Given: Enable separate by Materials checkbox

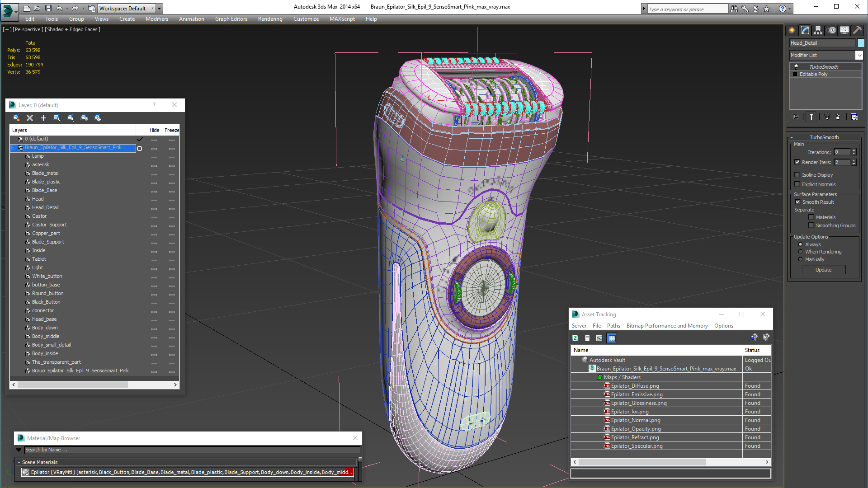Looking at the screenshot, I should (811, 217).
